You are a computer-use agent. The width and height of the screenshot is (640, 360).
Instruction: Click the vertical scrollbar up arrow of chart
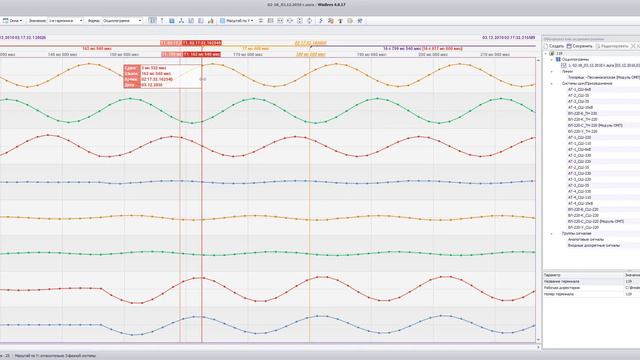pyautogui.click(x=538, y=60)
